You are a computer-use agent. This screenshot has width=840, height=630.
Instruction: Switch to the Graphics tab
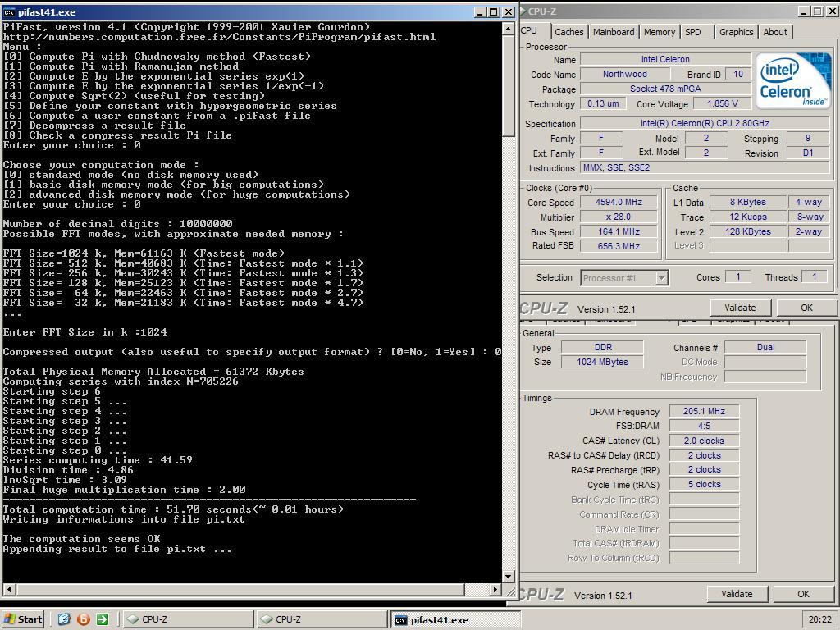pyautogui.click(x=736, y=32)
